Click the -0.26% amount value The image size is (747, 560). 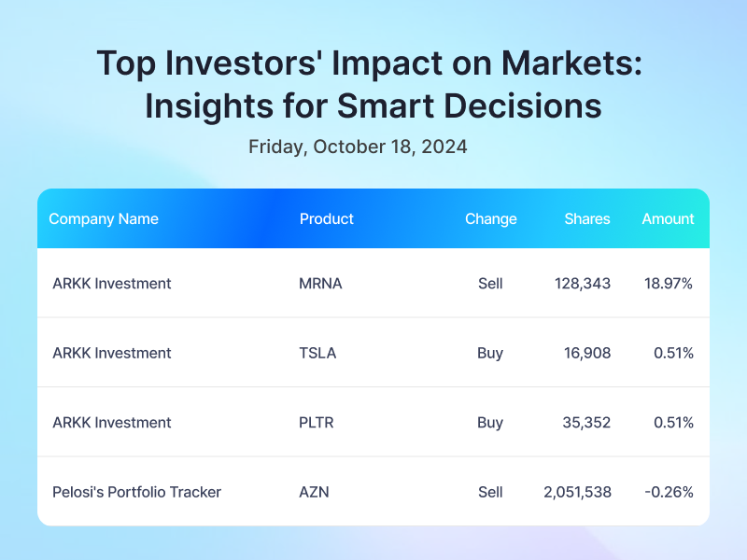(669, 492)
